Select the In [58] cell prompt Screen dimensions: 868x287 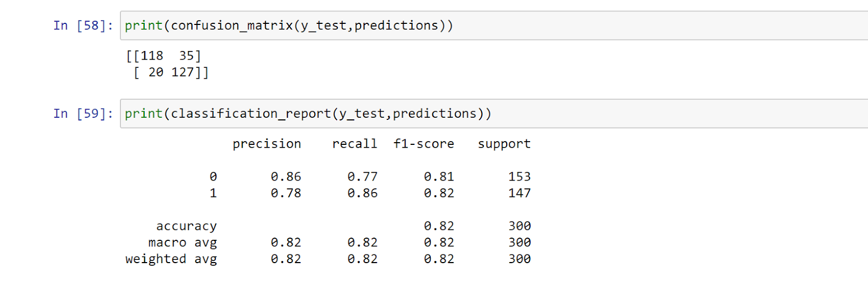83,25
